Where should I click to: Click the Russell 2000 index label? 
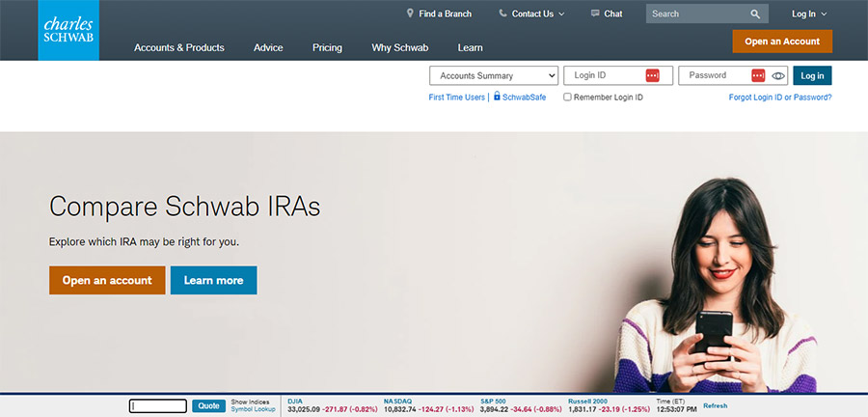(587, 401)
